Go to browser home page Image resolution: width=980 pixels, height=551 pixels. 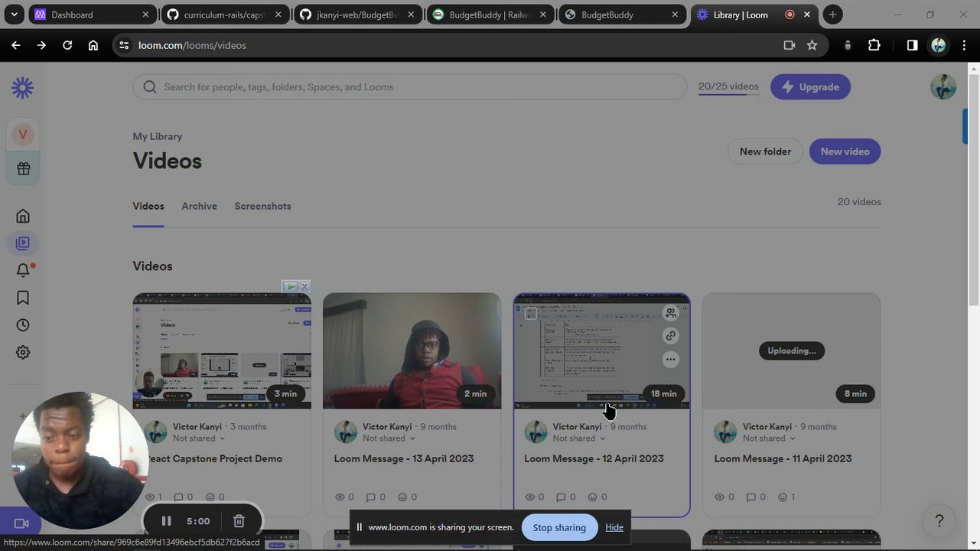93,45
